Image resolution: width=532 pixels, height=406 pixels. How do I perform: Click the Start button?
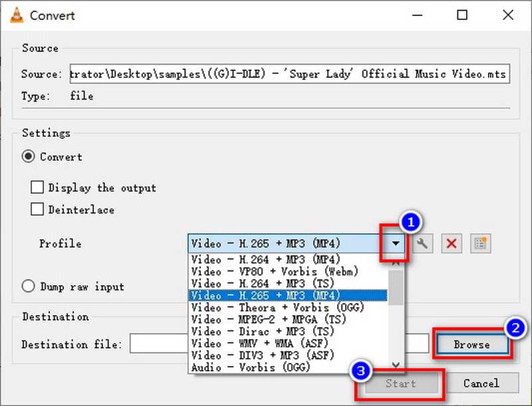pyautogui.click(x=400, y=383)
